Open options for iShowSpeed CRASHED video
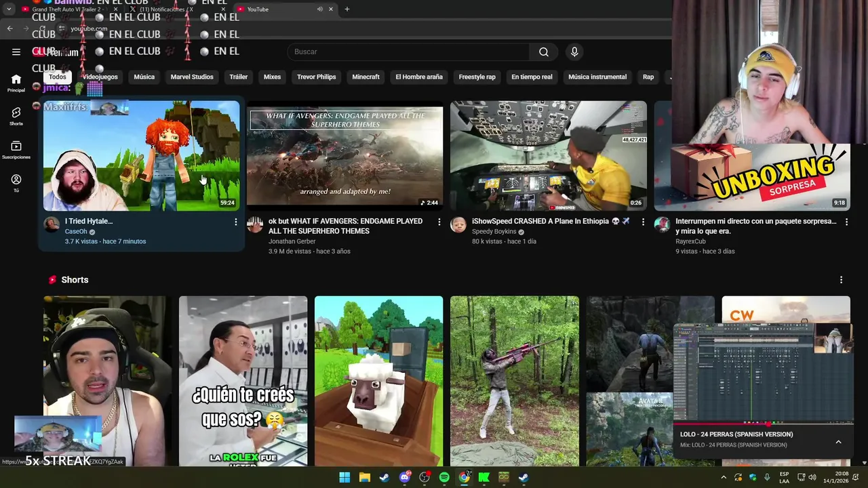This screenshot has height=488, width=868. [643, 222]
